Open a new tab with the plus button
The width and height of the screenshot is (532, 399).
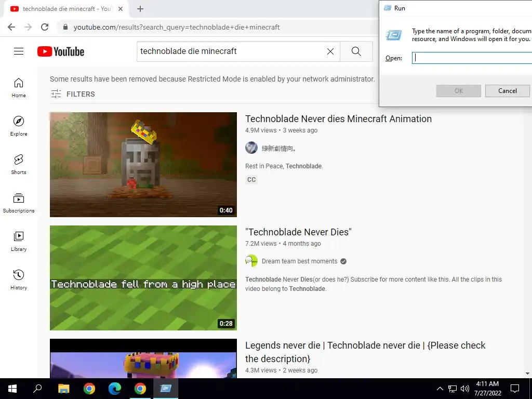[140, 9]
